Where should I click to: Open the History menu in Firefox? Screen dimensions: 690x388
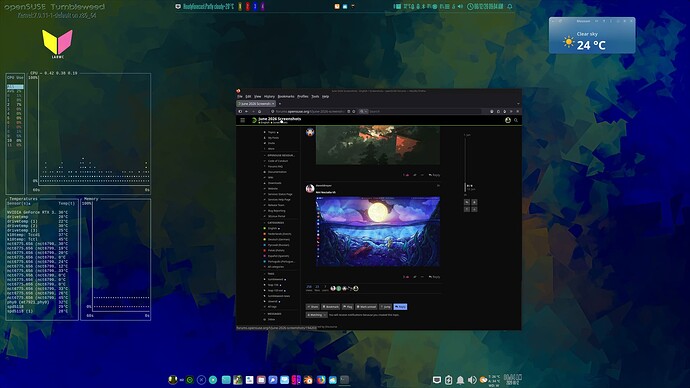[x=269, y=96]
